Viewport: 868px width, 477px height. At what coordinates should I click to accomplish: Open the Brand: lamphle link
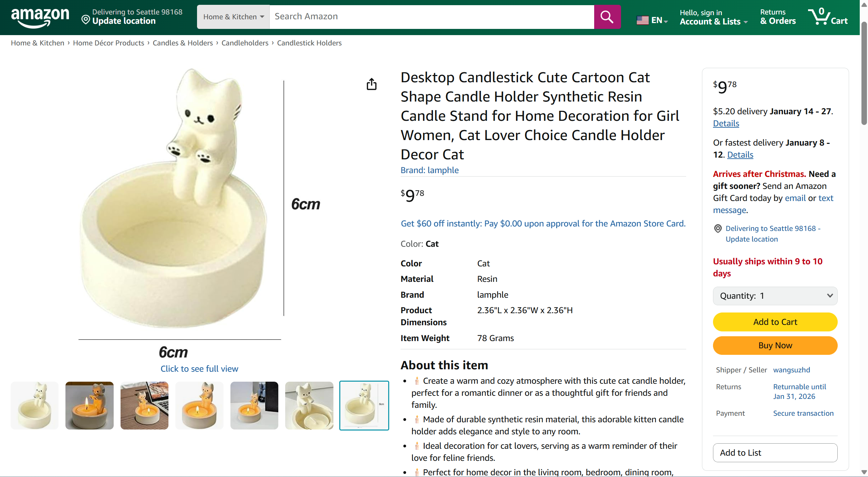point(430,170)
